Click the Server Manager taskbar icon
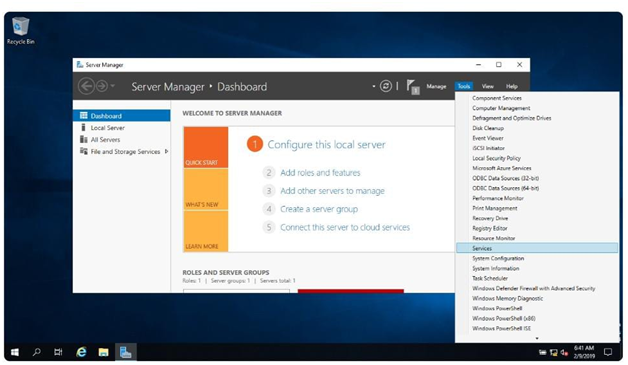Screen dimensions: 628x365 pyautogui.click(x=126, y=352)
